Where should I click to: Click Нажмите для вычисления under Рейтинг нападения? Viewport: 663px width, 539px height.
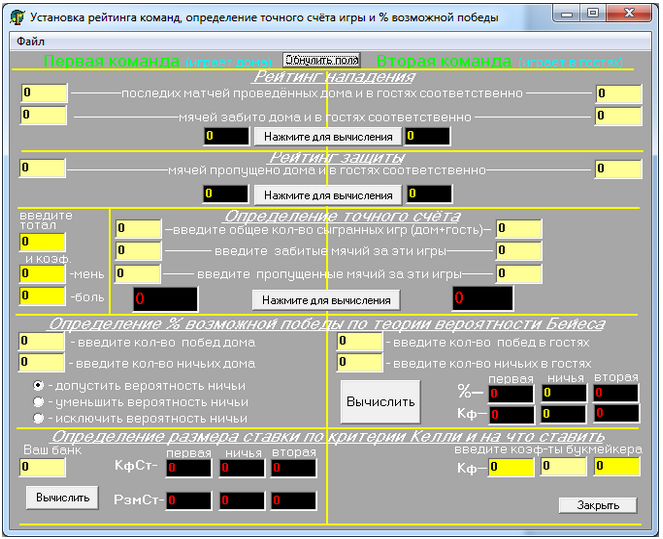(327, 136)
